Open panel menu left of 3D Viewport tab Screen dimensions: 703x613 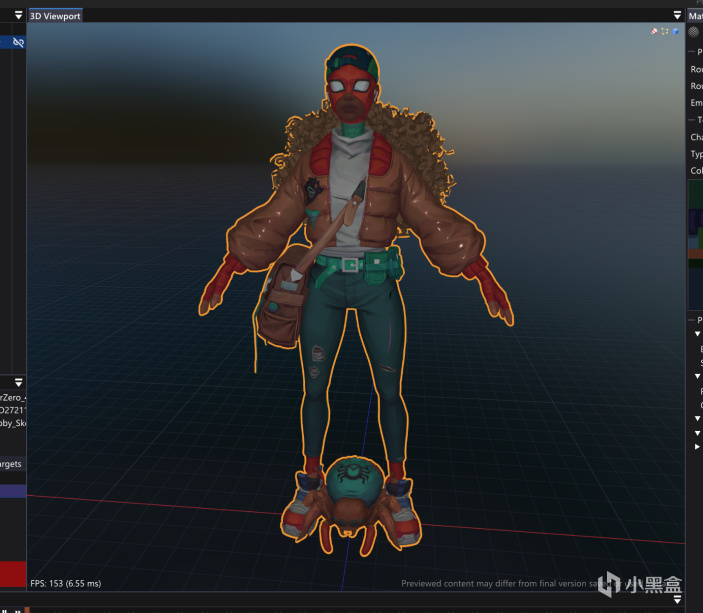coord(18,15)
